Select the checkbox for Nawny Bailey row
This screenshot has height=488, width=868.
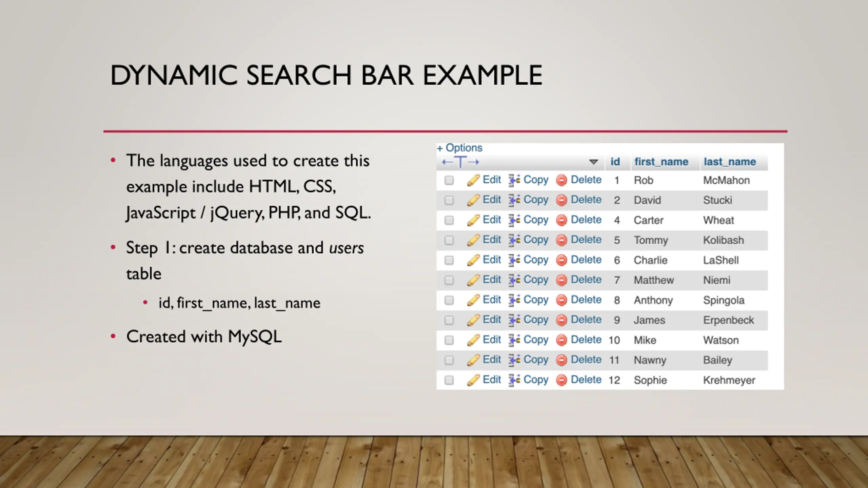[x=449, y=360]
